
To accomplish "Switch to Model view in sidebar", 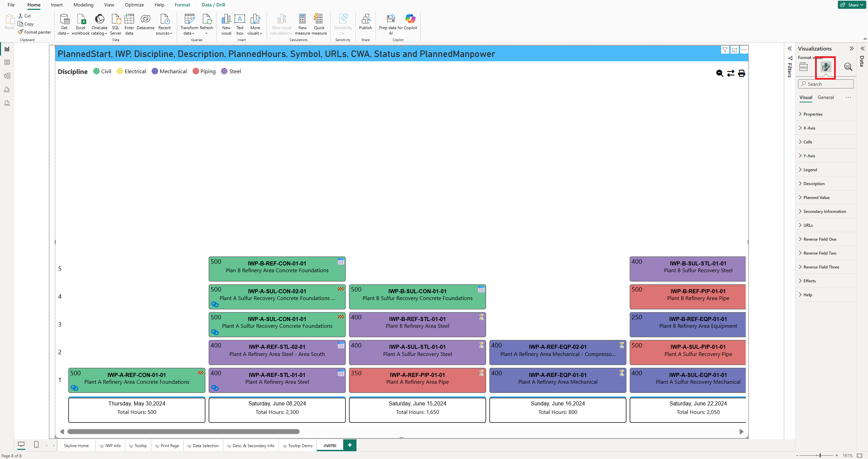I will coord(7,76).
